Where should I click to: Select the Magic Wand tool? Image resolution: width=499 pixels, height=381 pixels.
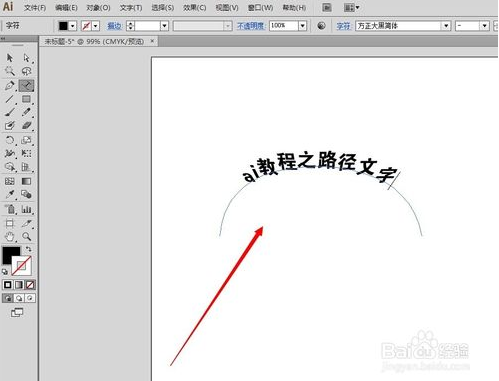coord(10,71)
